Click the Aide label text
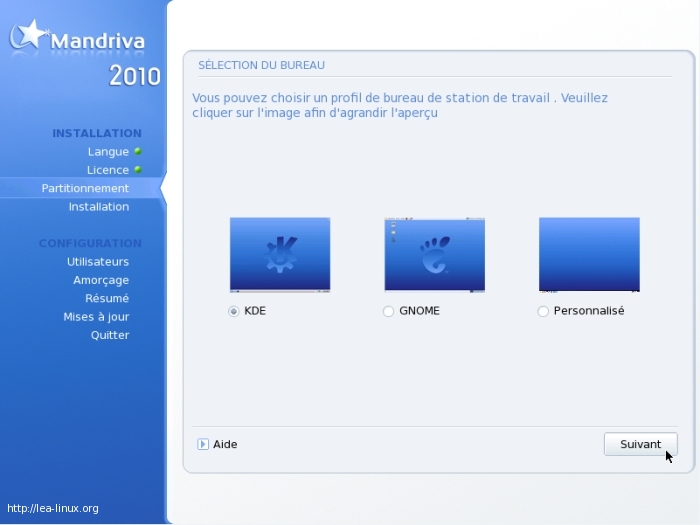 225,444
